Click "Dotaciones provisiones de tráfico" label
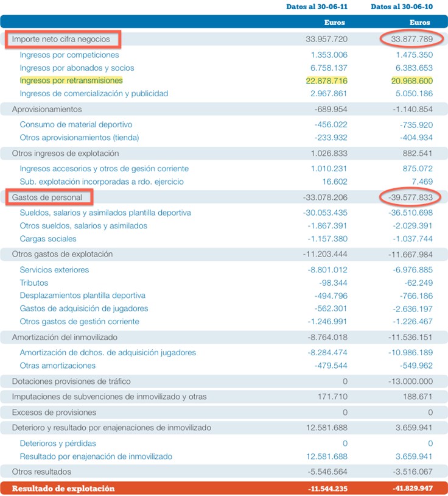This screenshot has width=448, height=496. click(71, 381)
